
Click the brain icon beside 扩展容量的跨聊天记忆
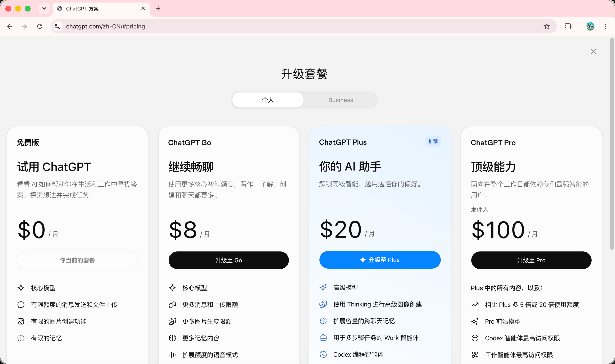click(x=323, y=321)
